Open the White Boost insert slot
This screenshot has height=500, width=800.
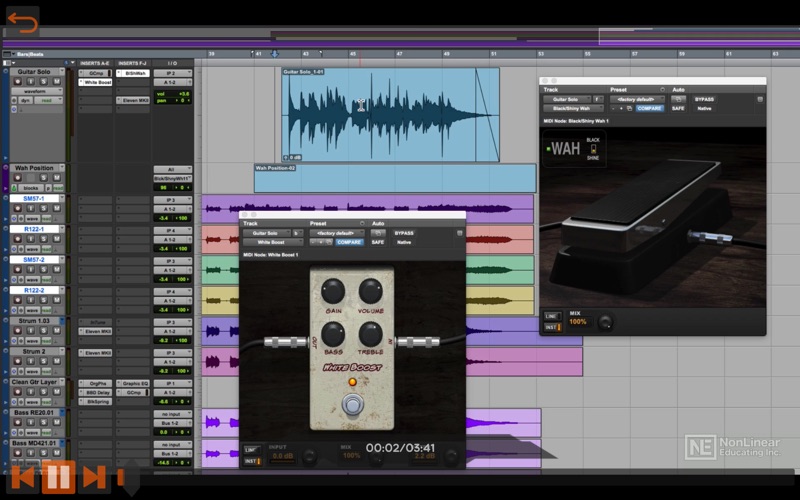(95, 82)
